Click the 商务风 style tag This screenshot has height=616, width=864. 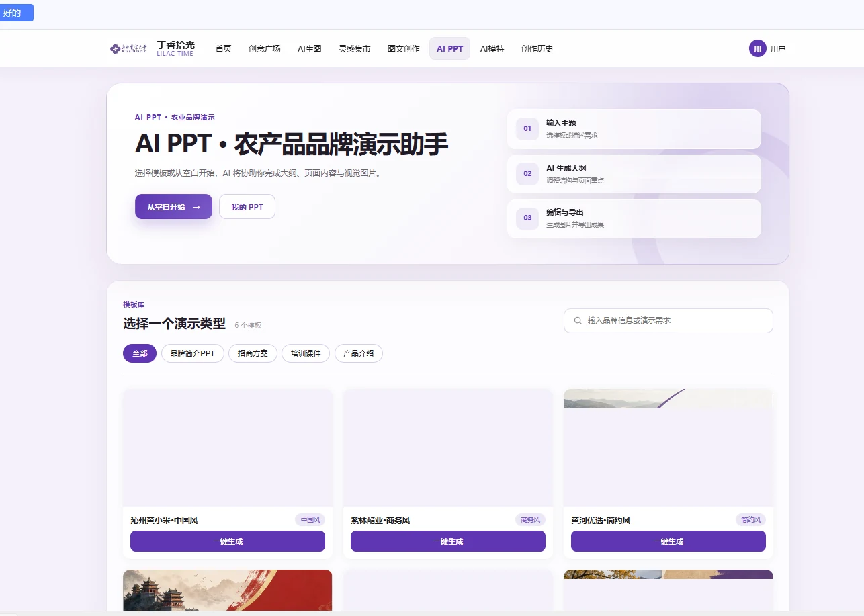(x=530, y=520)
